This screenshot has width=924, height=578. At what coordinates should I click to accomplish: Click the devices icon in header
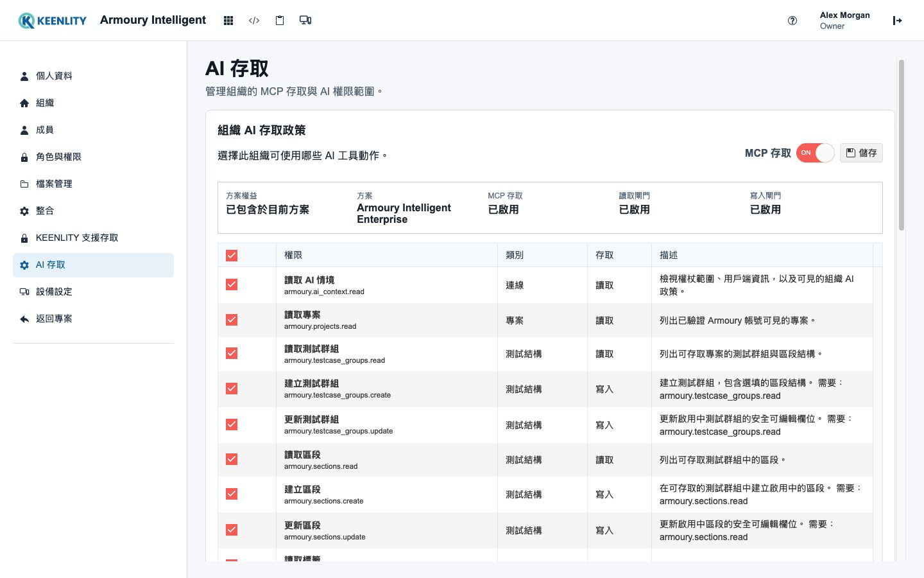[305, 21]
